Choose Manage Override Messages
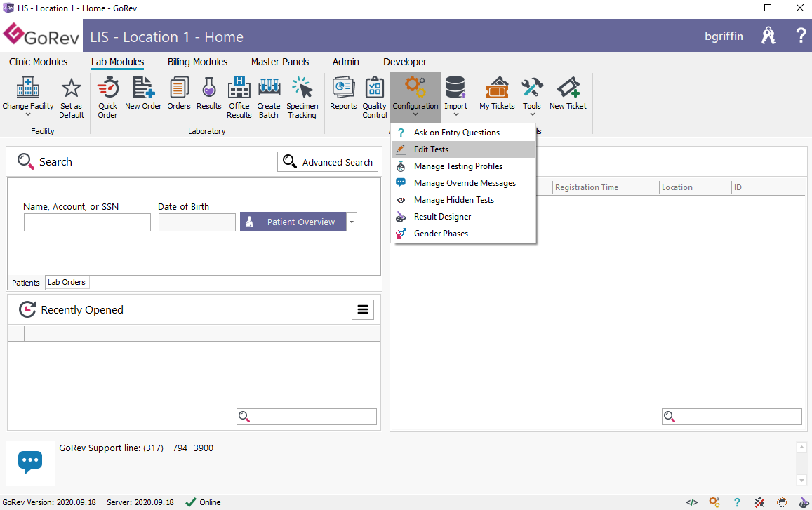This screenshot has height=510, width=812. point(463,183)
